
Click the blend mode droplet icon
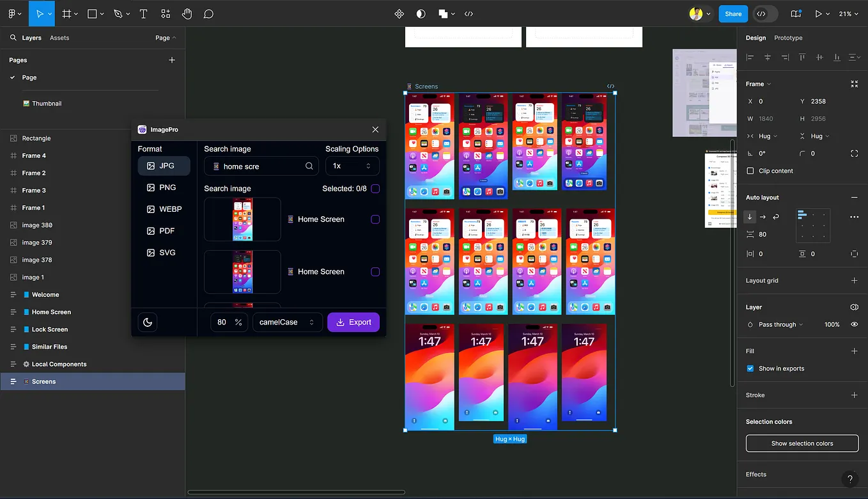point(750,324)
